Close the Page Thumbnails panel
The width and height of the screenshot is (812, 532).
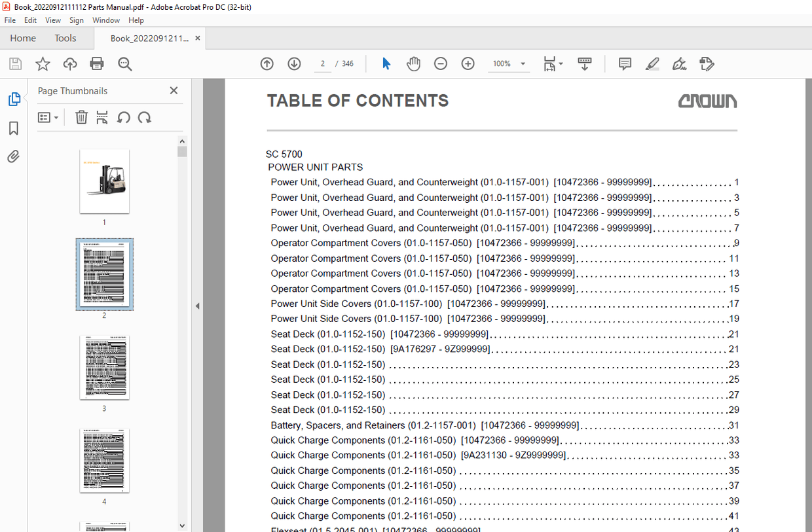pyautogui.click(x=174, y=91)
